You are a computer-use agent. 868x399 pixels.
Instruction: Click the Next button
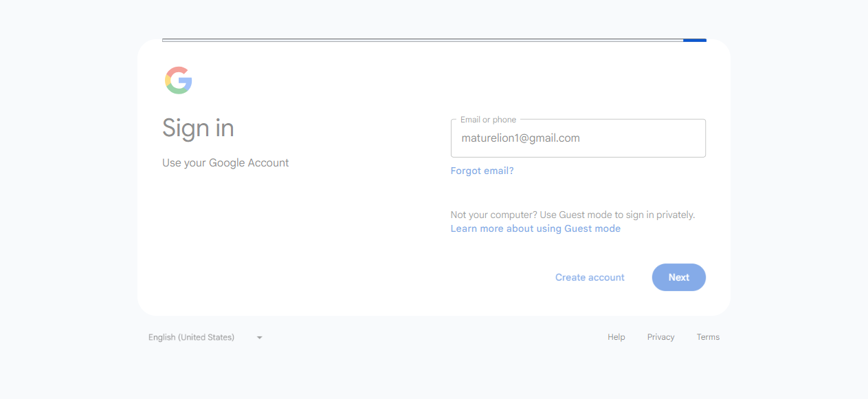point(678,277)
